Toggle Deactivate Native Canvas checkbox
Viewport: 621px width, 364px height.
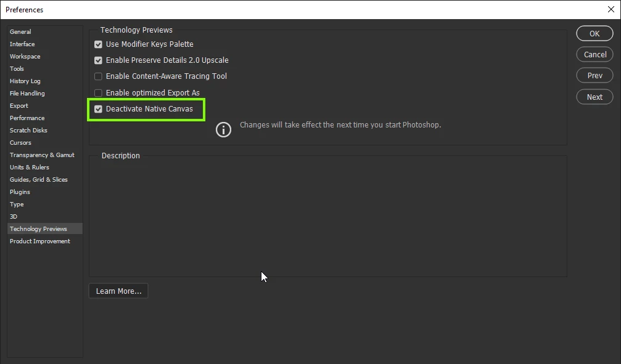[98, 109]
